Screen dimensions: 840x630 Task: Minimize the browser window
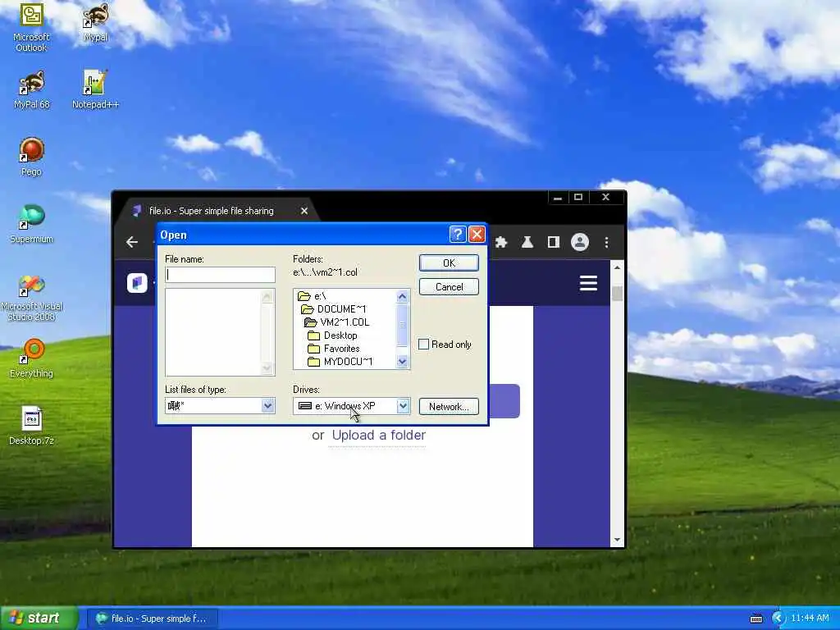pyautogui.click(x=558, y=198)
